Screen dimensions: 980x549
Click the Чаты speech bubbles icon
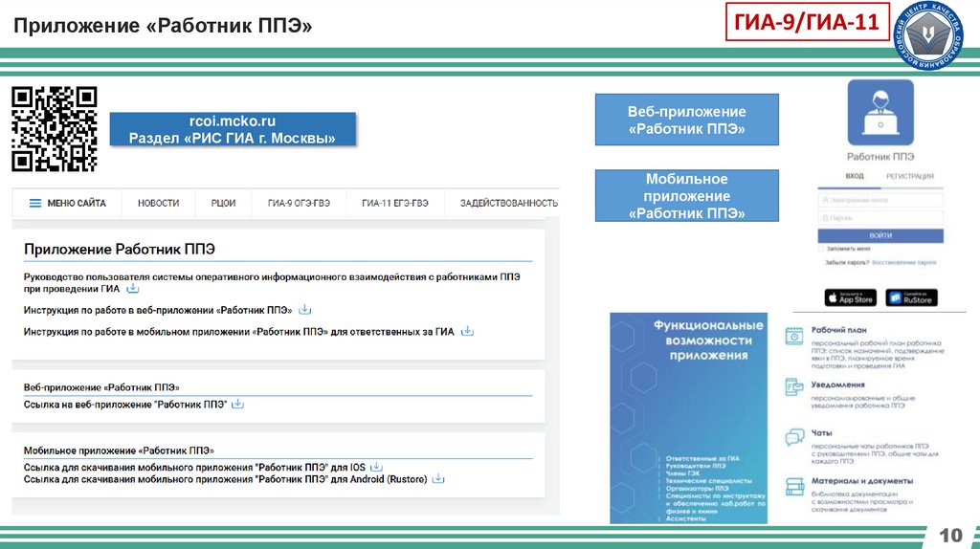794,437
